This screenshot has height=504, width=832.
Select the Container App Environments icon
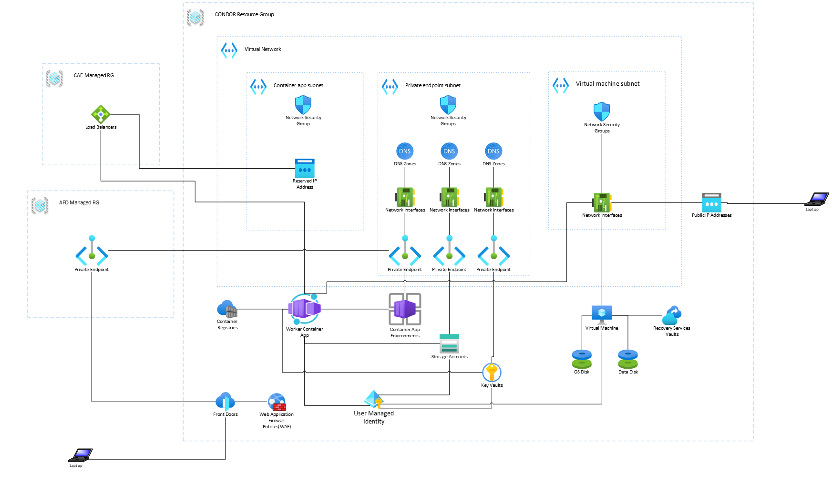pyautogui.click(x=405, y=309)
